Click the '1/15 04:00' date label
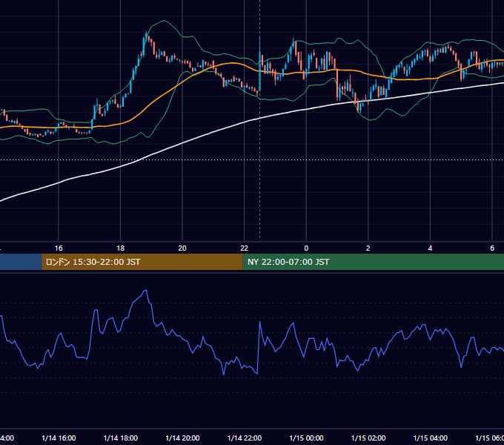This screenshot has width=504, height=445. [x=431, y=438]
